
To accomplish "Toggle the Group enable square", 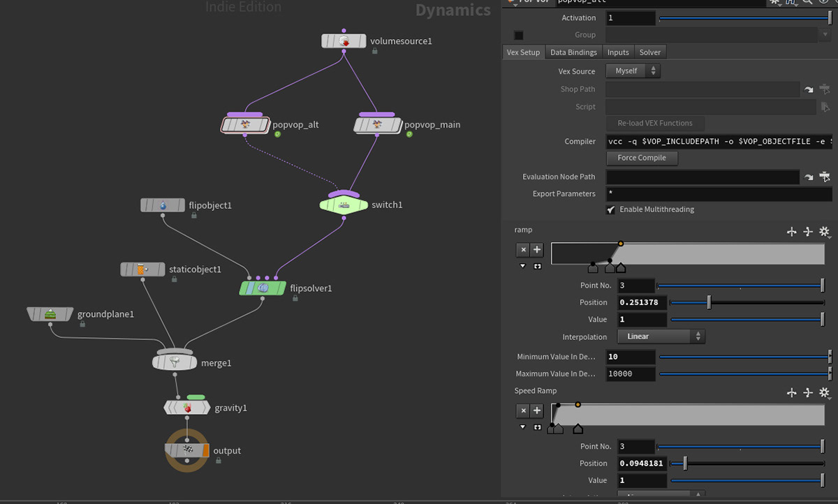I will point(519,35).
